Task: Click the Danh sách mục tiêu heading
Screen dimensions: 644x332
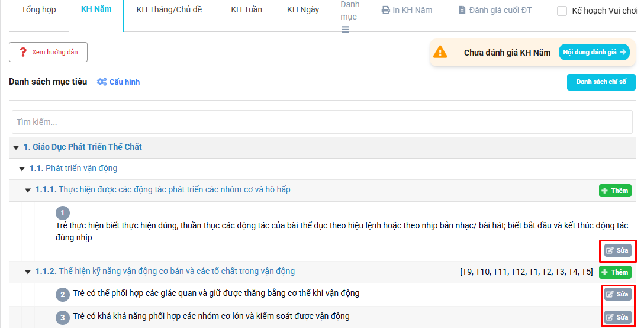Action: (x=48, y=82)
